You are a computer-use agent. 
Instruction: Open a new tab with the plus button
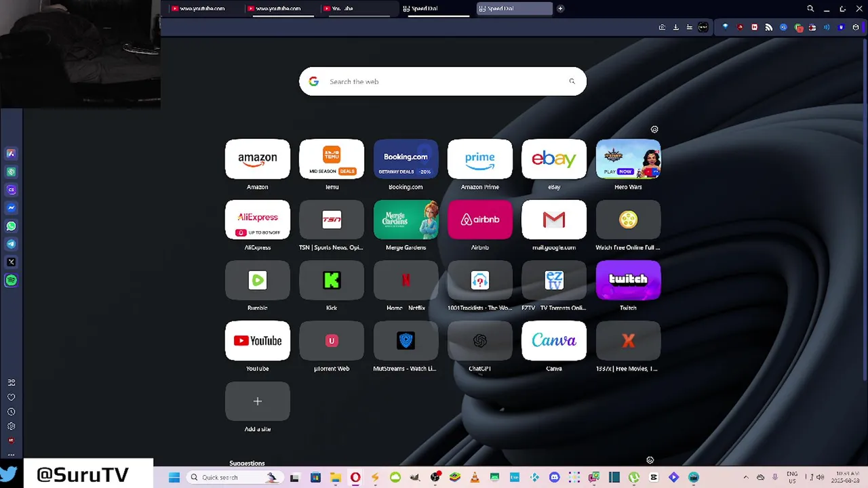[560, 9]
